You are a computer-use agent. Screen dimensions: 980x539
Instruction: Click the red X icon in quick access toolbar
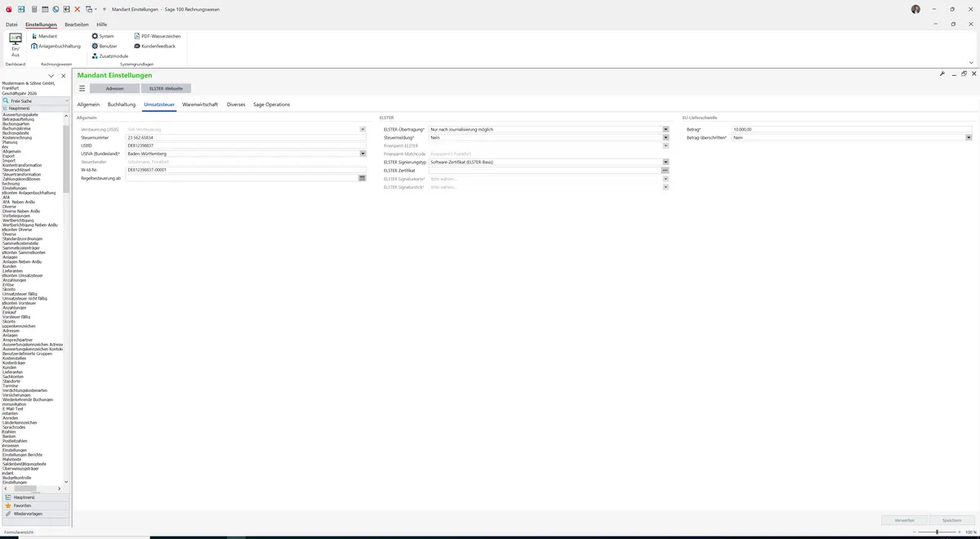tap(77, 9)
